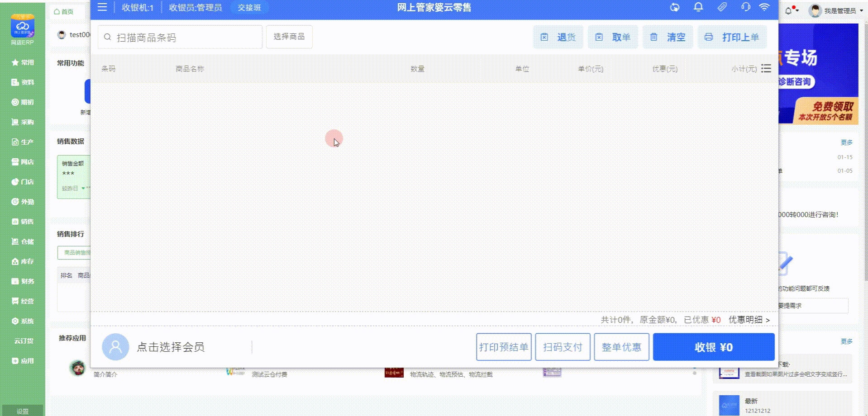Image resolution: width=868 pixels, height=416 pixels.
Task: Click the 整单优惠 button
Action: [x=621, y=347]
